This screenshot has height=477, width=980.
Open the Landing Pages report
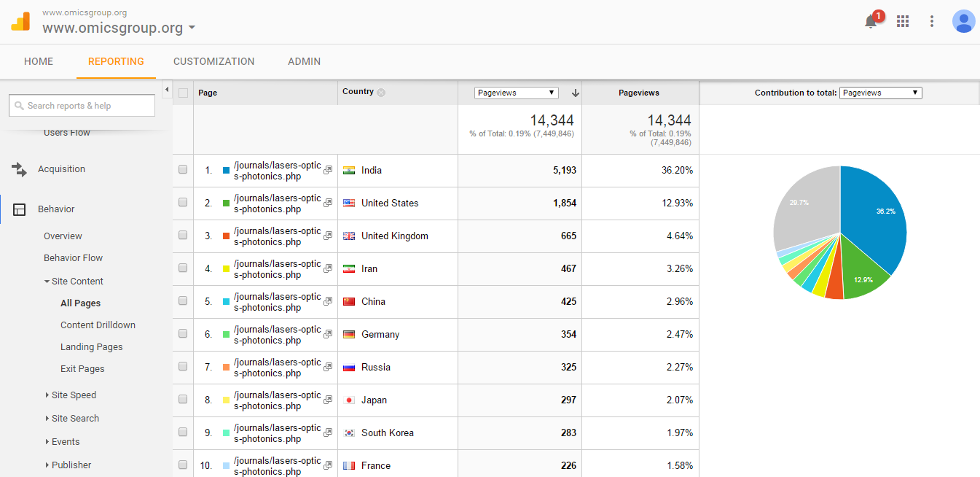pyautogui.click(x=92, y=347)
